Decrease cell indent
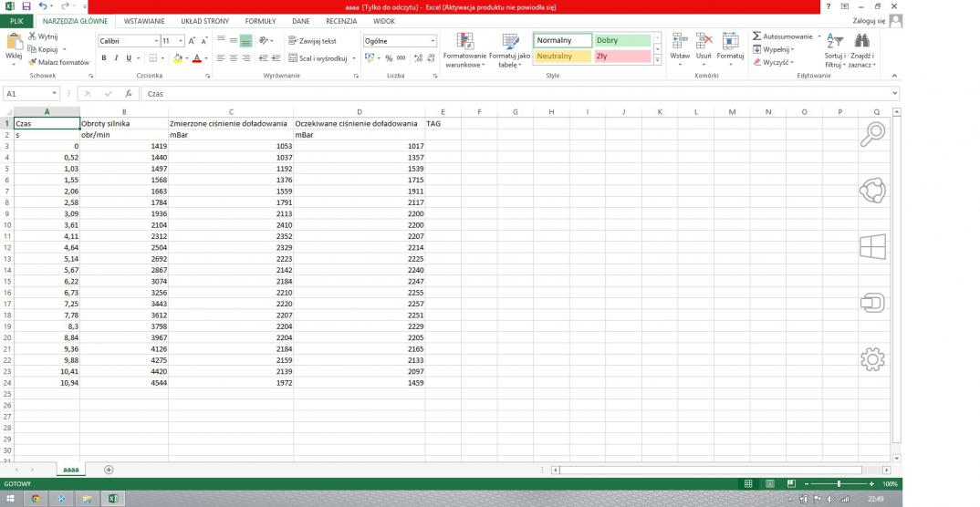Image resolution: width=980 pixels, height=507 pixels. pyautogui.click(x=263, y=58)
